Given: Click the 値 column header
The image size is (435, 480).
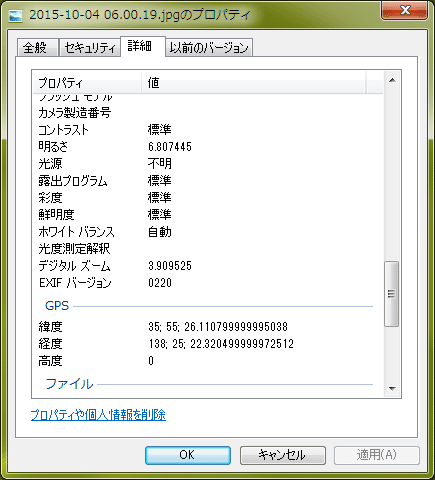Looking at the screenshot, I should click(254, 83).
